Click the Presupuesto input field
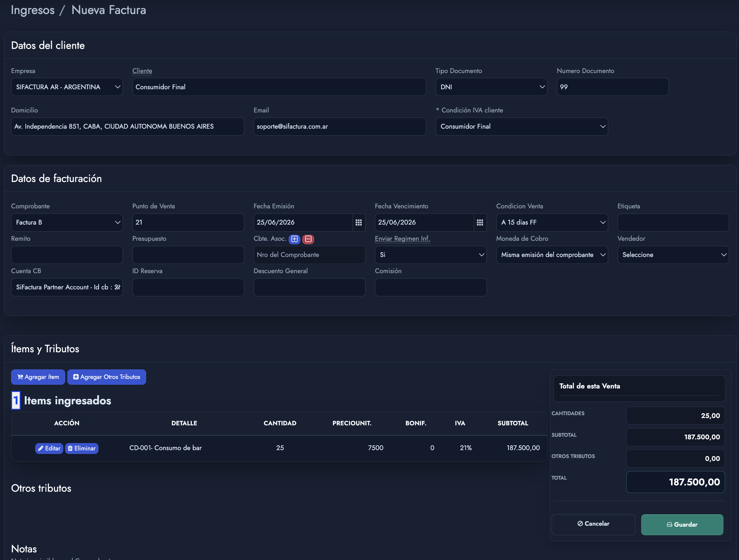The width and height of the screenshot is (739, 560). point(188,255)
